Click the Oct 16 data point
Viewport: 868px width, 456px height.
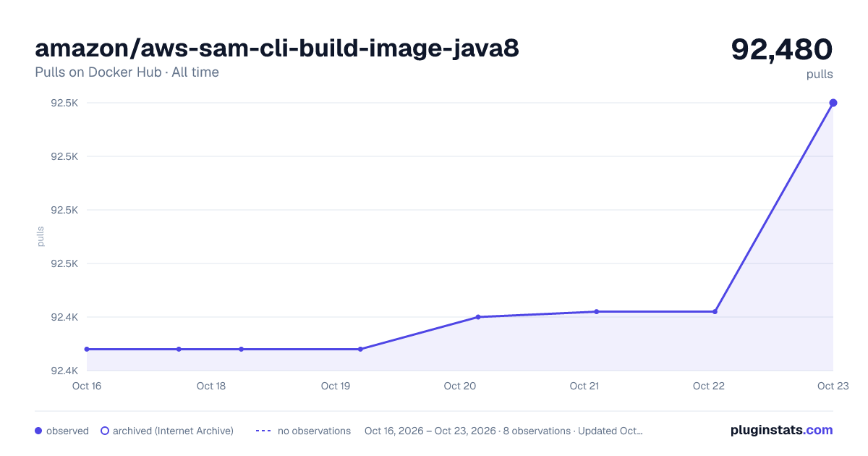pyautogui.click(x=87, y=349)
